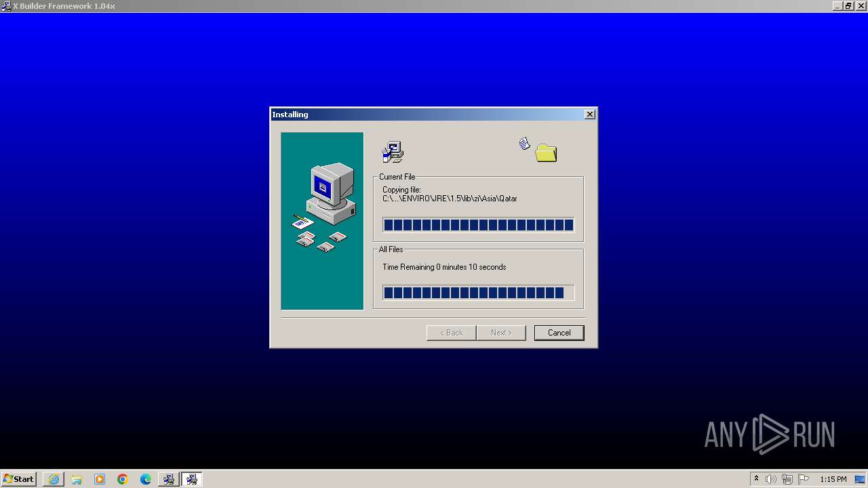Click the All Files group label

391,249
